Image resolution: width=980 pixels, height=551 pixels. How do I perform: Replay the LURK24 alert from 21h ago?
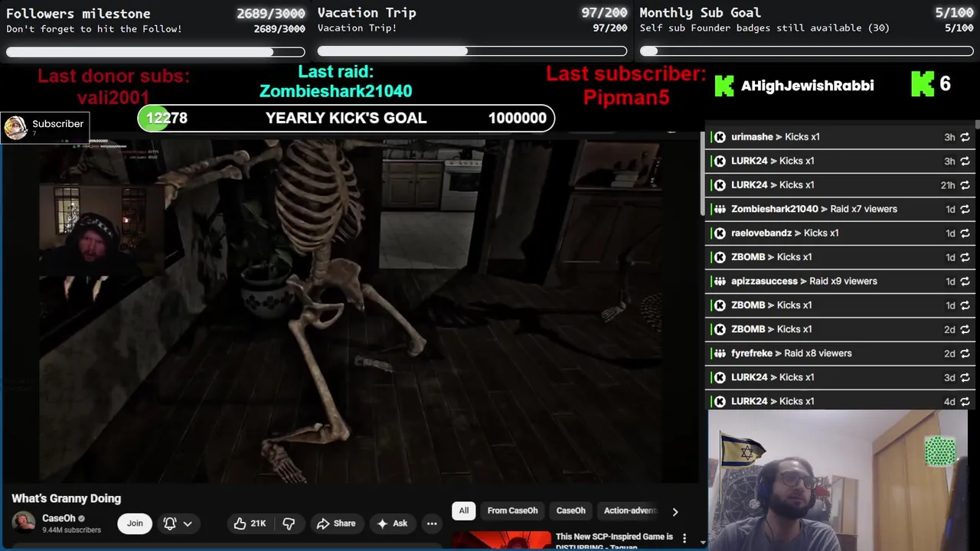pyautogui.click(x=965, y=185)
